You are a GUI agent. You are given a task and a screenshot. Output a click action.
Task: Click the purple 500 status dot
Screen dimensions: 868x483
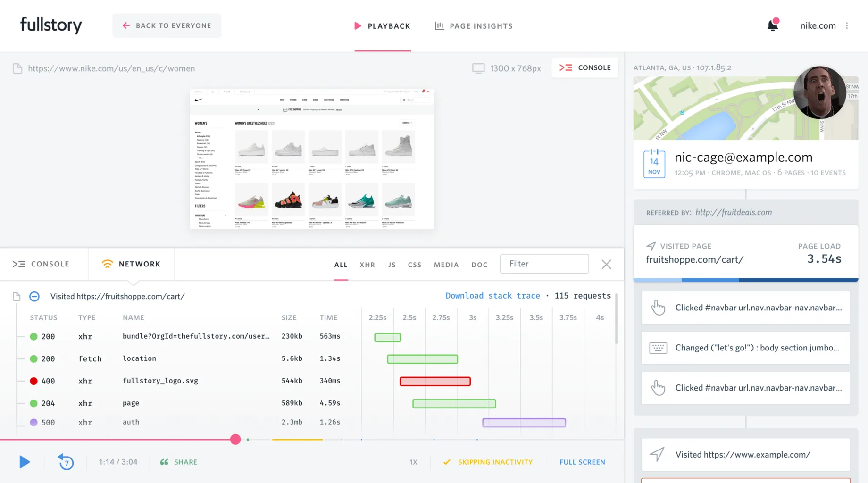click(33, 422)
